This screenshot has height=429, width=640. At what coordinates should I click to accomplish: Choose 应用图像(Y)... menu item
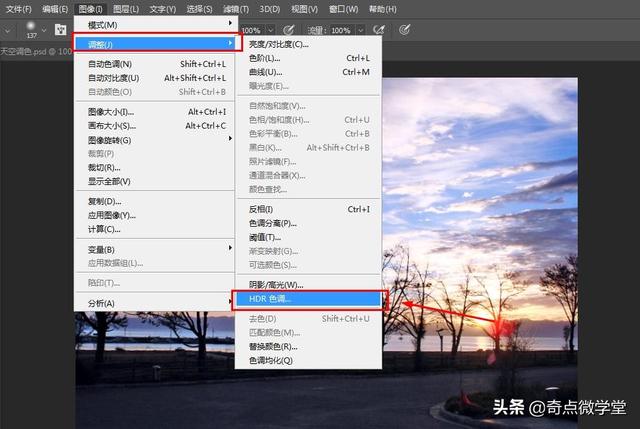[x=154, y=215]
